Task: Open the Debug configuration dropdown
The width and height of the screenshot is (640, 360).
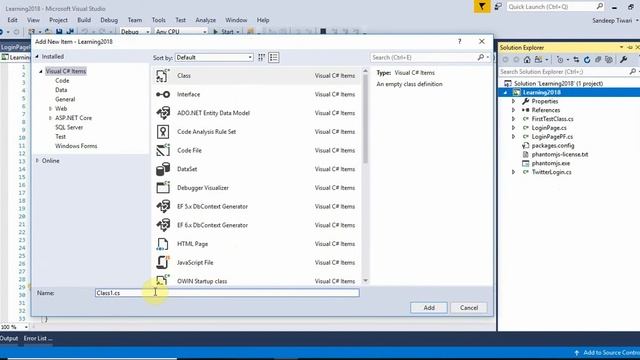Action: click(135, 31)
